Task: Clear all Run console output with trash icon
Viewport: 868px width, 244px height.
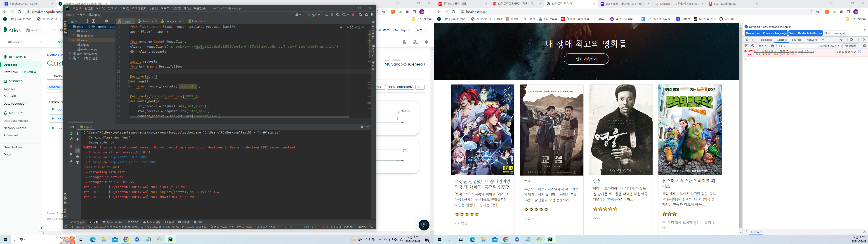Action: click(x=78, y=162)
